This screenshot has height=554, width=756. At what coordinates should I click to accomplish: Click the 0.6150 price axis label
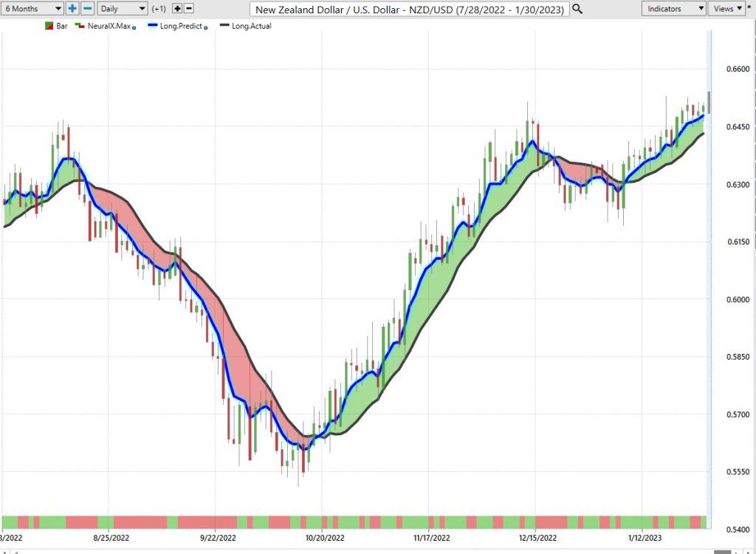click(738, 242)
